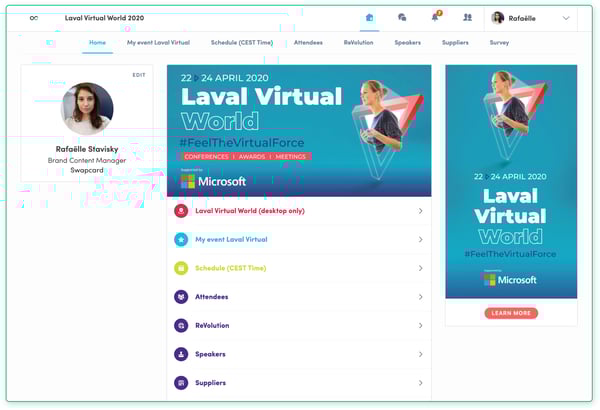The image size is (600, 410).
Task: Open the ReVolution tab
Action: tap(358, 42)
